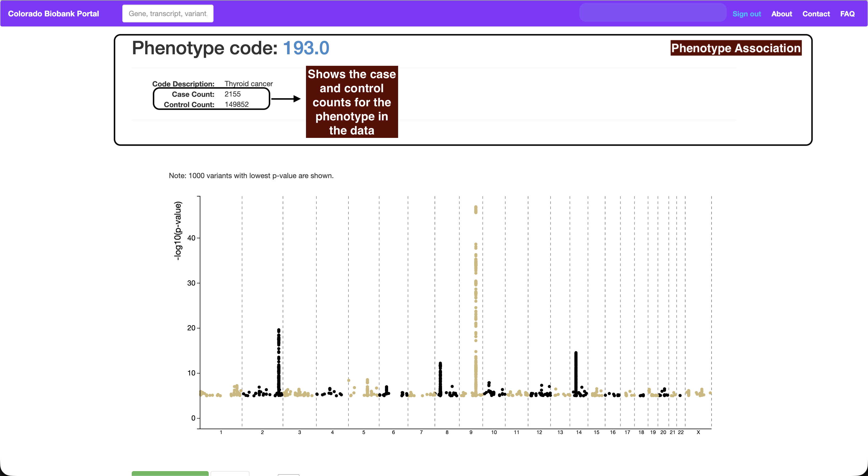This screenshot has width=868, height=476.
Task: Open the Contact page
Action: (x=816, y=14)
